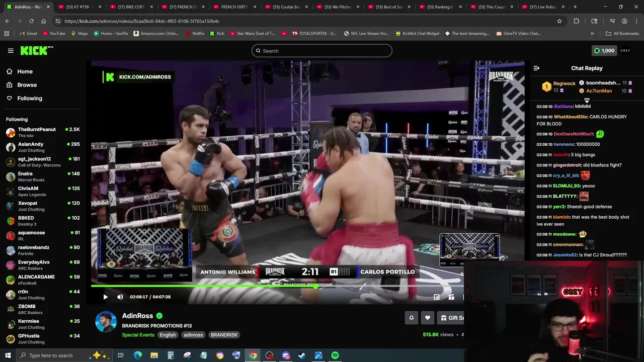The image size is (644, 362).
Task: Click Enaira avatar in Following list
Action: click(11, 176)
